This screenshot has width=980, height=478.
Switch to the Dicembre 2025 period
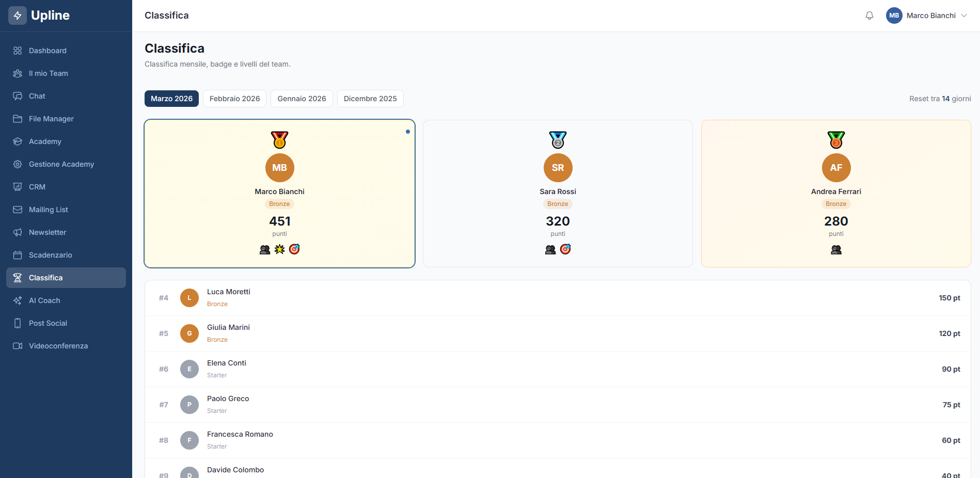point(370,98)
